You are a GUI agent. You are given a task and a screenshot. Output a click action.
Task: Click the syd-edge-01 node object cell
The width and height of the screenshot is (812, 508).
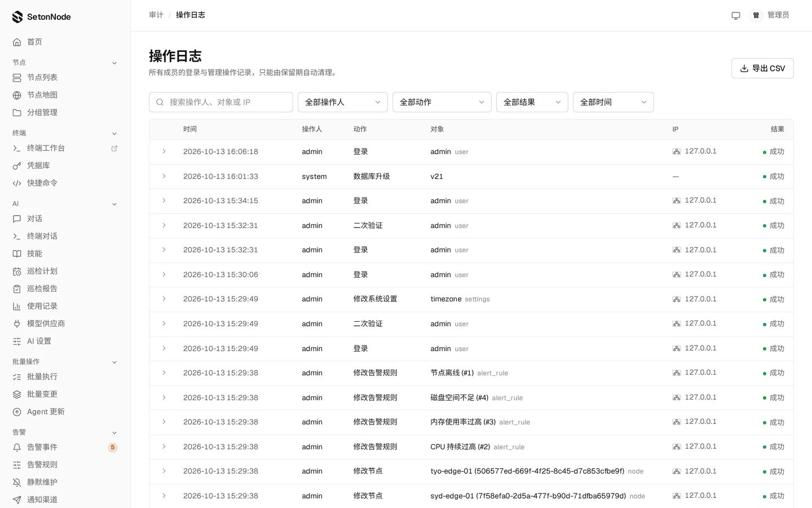tap(537, 496)
